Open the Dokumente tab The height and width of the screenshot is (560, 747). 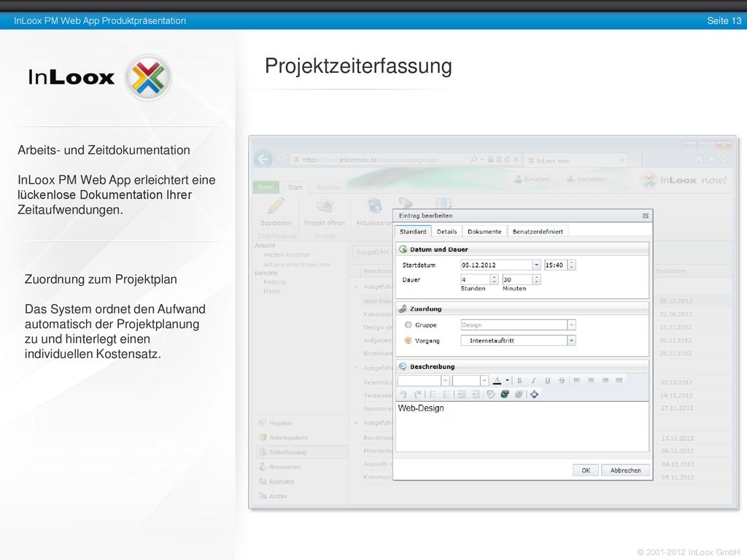tap(484, 231)
